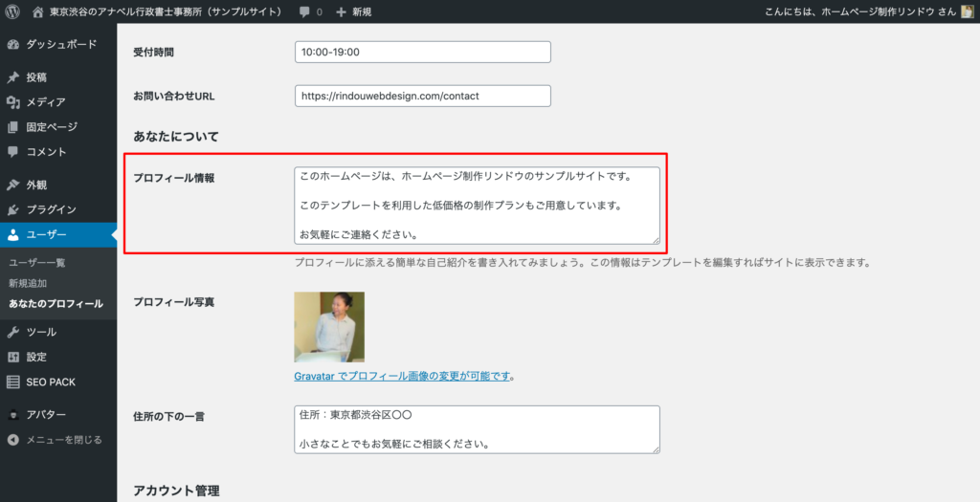Image resolution: width=980 pixels, height=502 pixels.
Task: Open the comments bubble icon in admin bar
Action: (x=304, y=11)
